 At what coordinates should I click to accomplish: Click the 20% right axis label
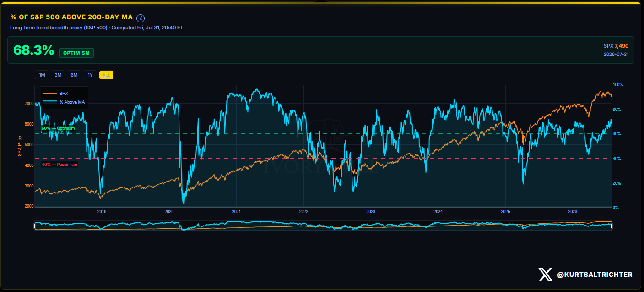click(617, 183)
